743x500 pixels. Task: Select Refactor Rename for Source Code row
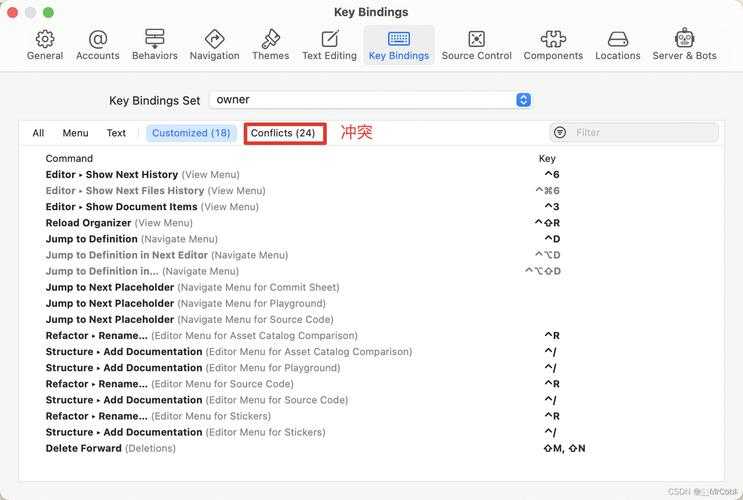pos(372,384)
